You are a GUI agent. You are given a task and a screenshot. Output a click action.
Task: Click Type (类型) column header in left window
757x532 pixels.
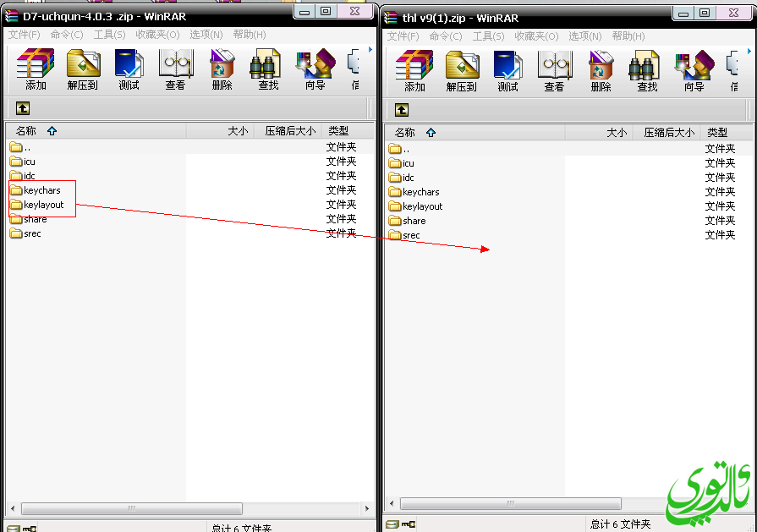(x=338, y=131)
